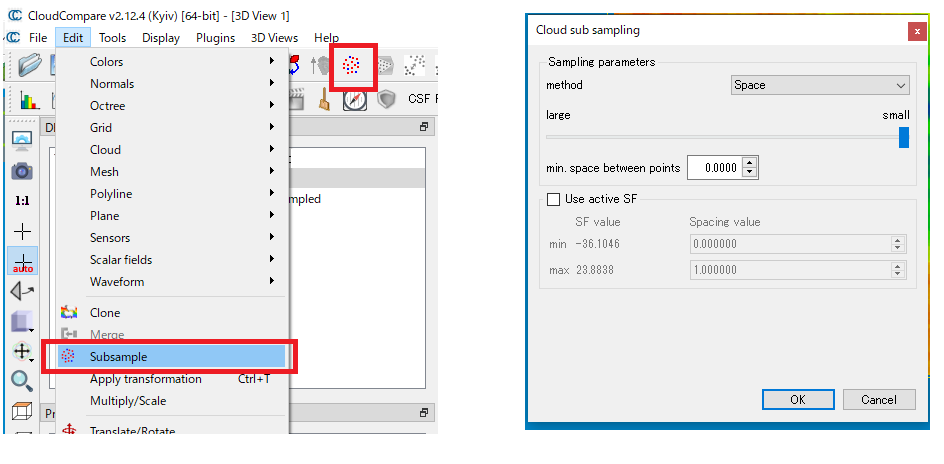Choose Apply transformation in Edit menu
Screen dimensions: 944x464
[172, 379]
